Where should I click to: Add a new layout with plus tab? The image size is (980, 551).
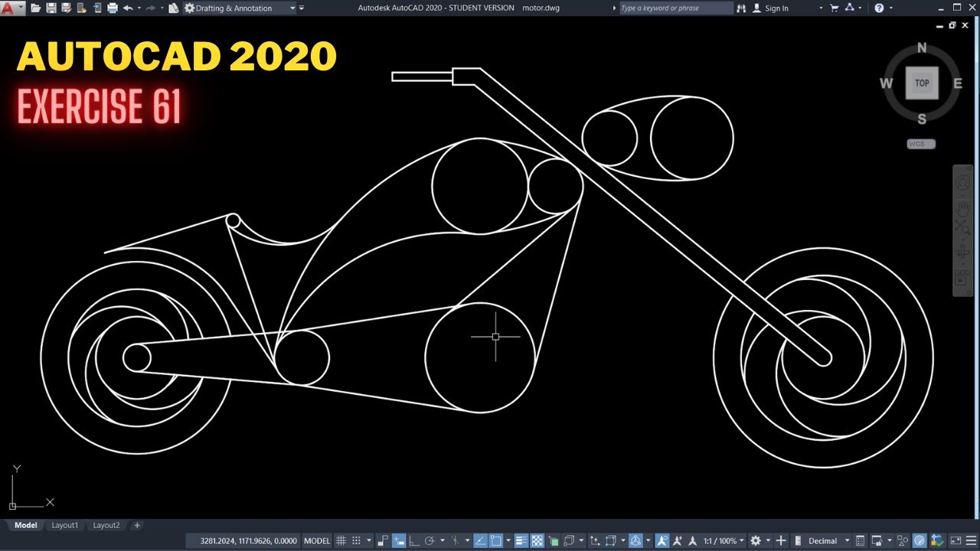pos(137,525)
